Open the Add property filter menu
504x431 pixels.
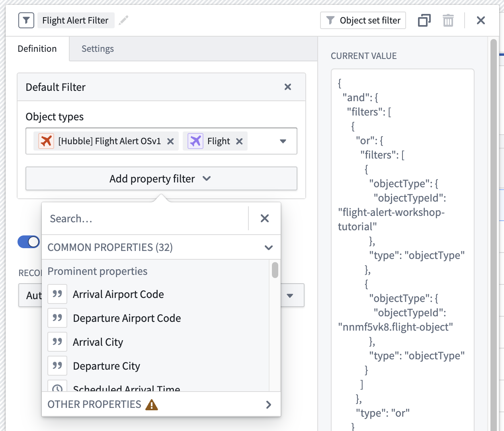(161, 178)
